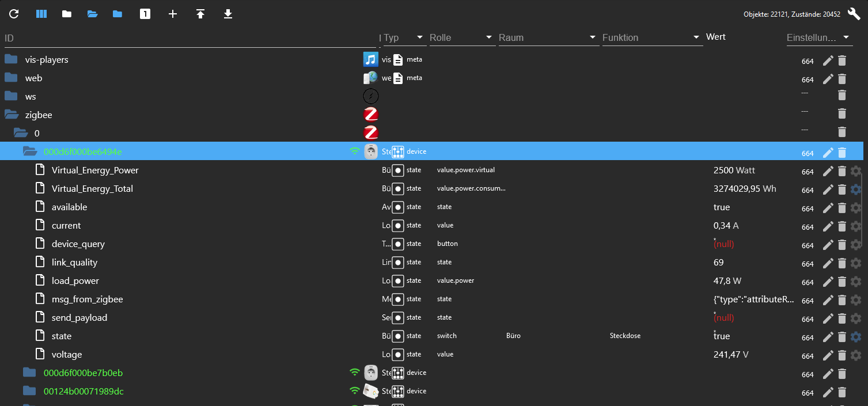This screenshot has width=868, height=406.
Task: Delete the ws folder
Action: pos(842,95)
